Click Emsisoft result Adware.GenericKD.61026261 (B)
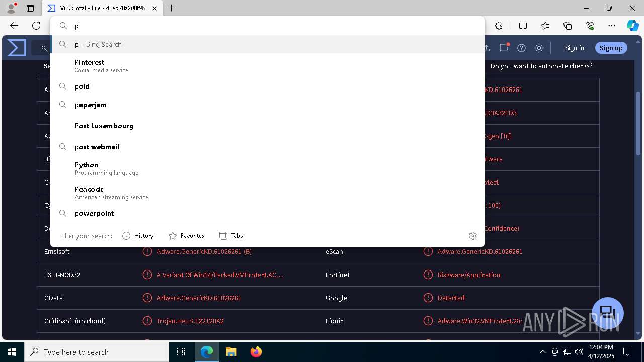Screen dimensions: 644x362 pos(204,251)
